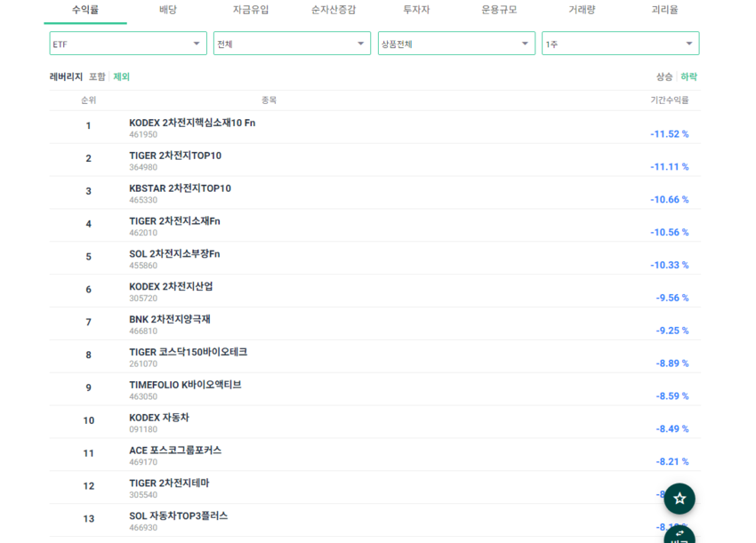Viewport: 756px width, 543px height.
Task: Click the -10.33 % return value
Action: pyautogui.click(x=670, y=265)
